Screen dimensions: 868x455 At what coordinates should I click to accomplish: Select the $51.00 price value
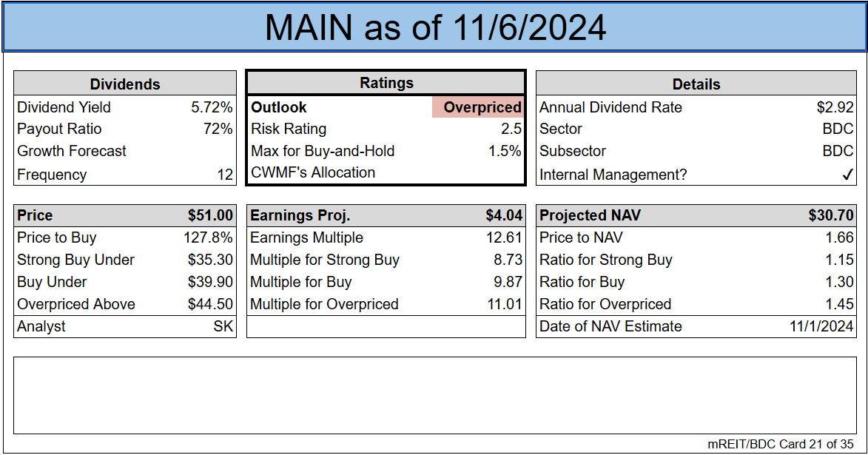[x=210, y=215]
